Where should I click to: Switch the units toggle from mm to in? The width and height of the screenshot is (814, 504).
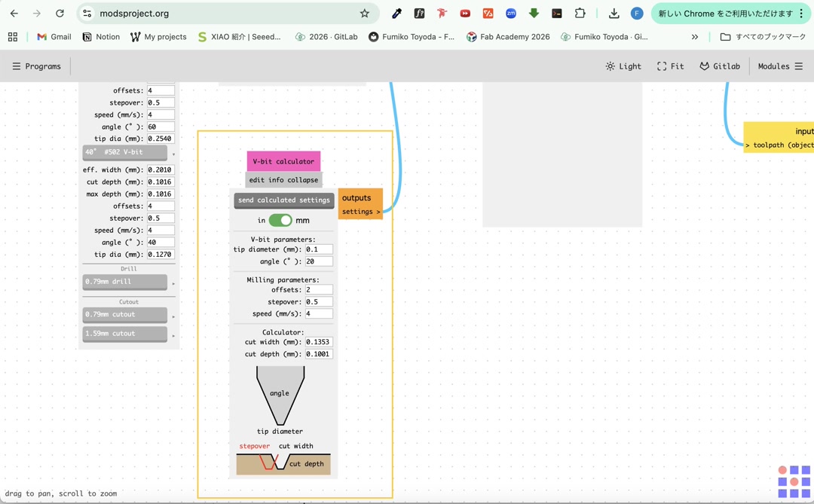281,220
